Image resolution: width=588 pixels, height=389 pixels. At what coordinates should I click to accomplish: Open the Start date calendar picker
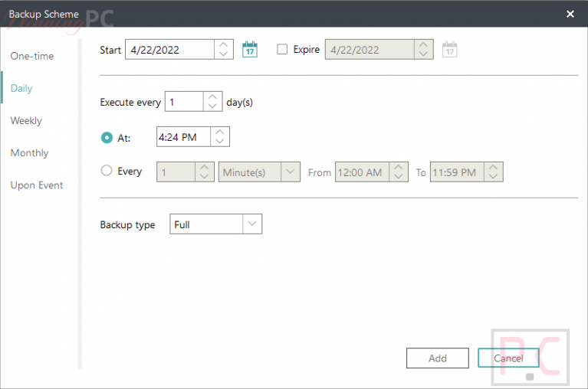[x=250, y=49]
